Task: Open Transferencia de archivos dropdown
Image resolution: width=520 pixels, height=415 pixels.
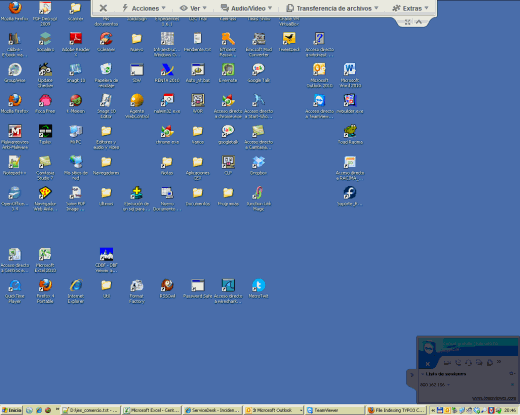Action: (332, 8)
